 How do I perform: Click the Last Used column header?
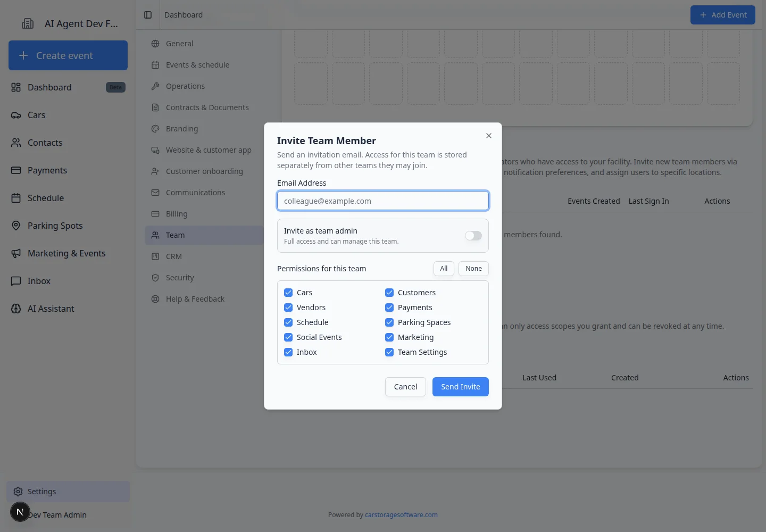tap(539, 378)
